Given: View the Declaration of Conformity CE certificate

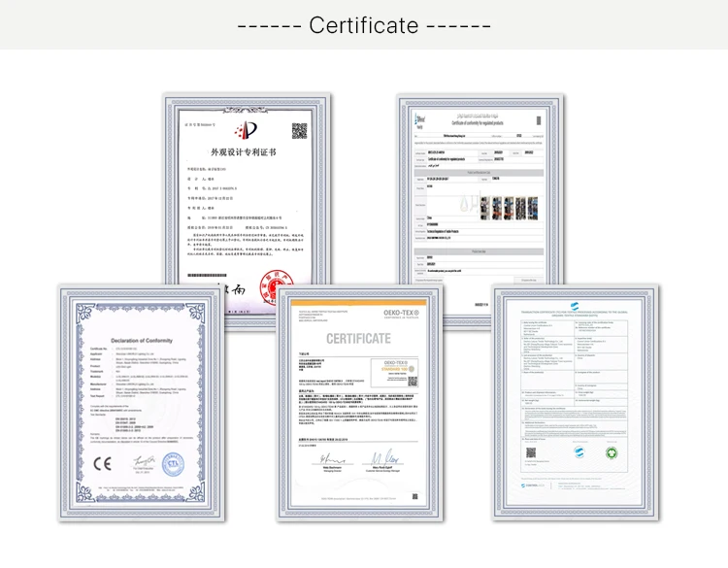Looking at the screenshot, I should point(142,403).
